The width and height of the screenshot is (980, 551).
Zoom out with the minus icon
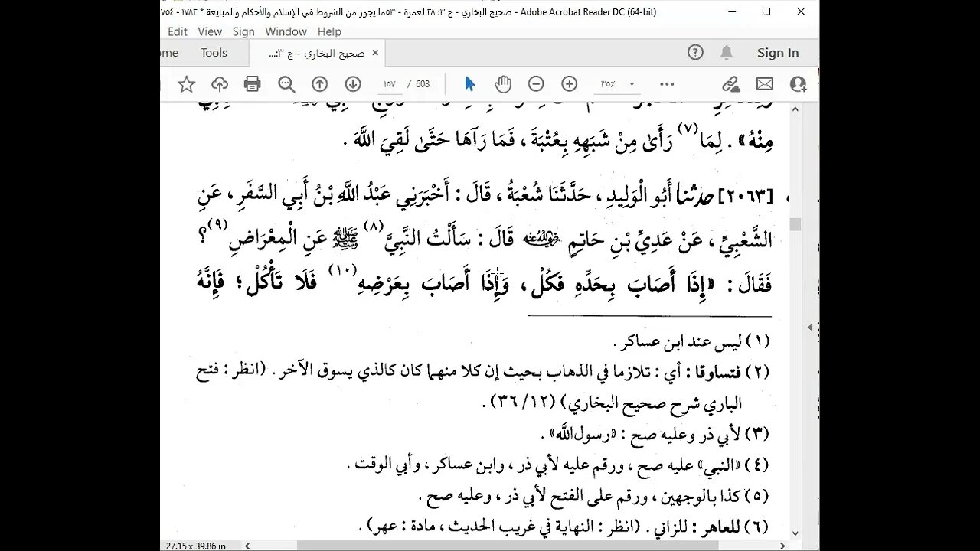point(536,84)
